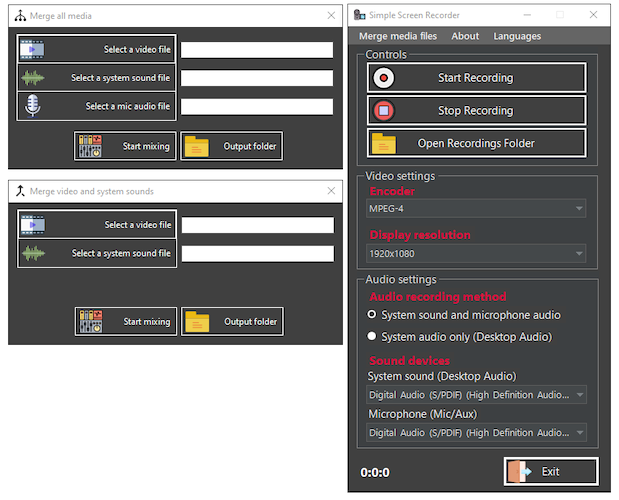
Task: Click Select a mic audio file label
Action: click(128, 106)
